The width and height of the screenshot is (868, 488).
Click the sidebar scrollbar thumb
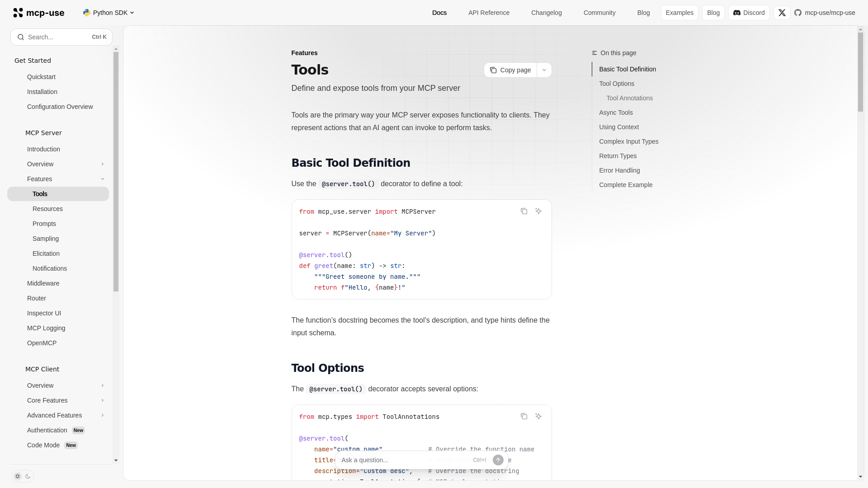[116, 172]
